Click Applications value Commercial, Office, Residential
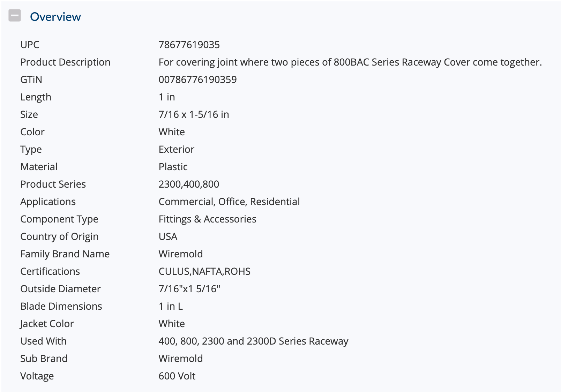561x392 pixels. point(229,202)
